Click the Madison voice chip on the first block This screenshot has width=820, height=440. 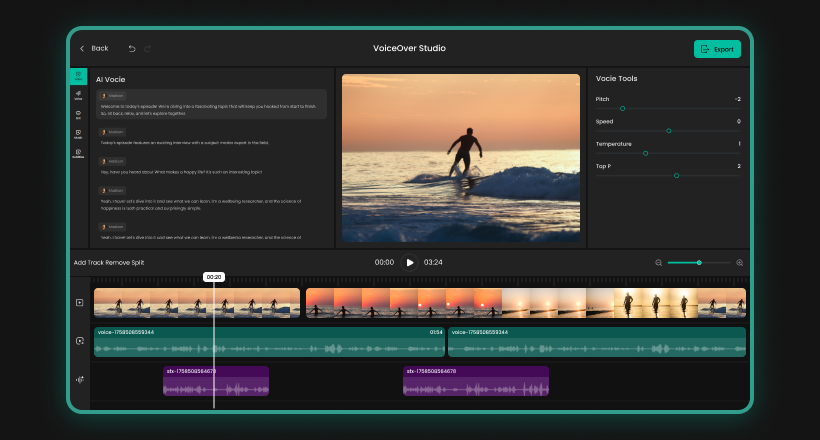(x=112, y=96)
